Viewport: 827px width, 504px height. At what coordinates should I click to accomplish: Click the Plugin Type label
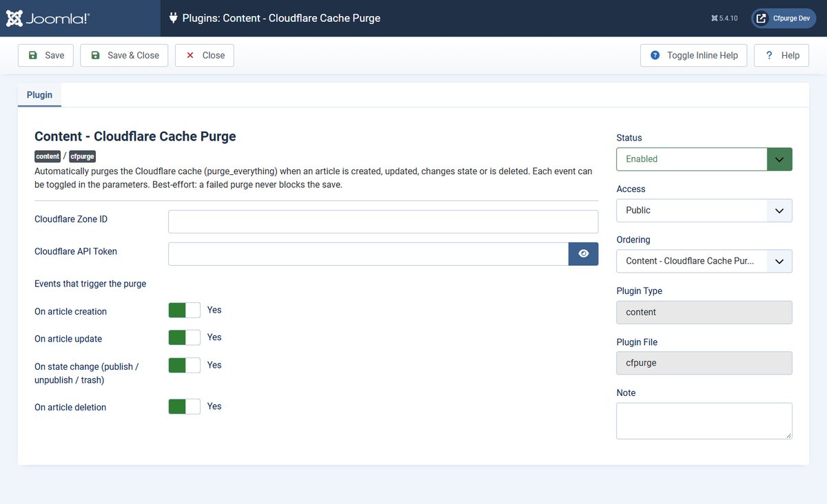640,291
